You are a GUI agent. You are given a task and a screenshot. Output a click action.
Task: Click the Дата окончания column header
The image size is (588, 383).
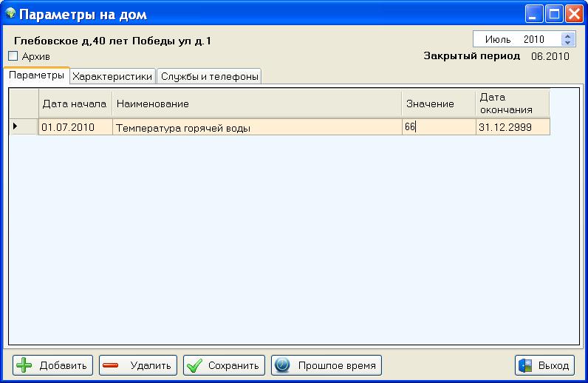(513, 104)
